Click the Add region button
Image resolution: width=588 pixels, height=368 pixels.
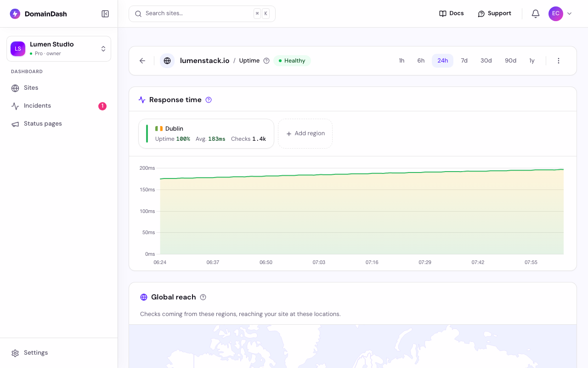click(x=305, y=134)
